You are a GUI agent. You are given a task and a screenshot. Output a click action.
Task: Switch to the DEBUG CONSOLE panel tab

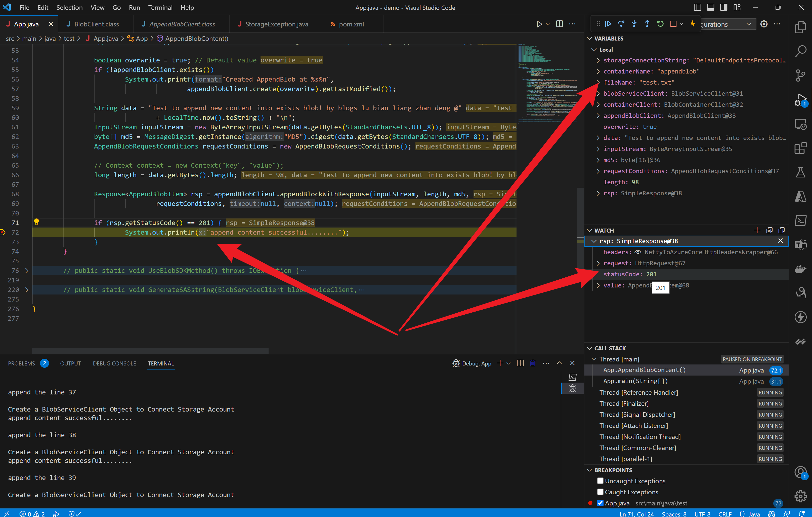[114, 363]
